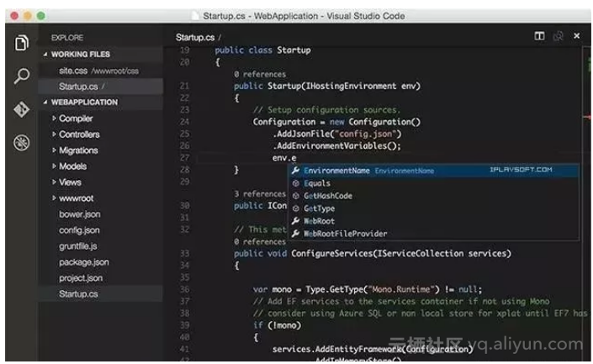Click the macOS green zoom window button
This screenshot has width=593, height=364.
point(41,16)
